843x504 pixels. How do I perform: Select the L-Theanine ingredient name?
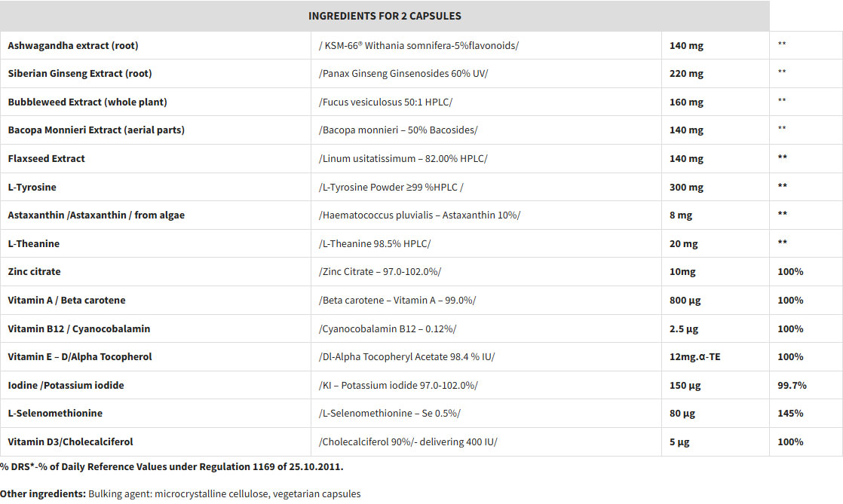tap(34, 243)
